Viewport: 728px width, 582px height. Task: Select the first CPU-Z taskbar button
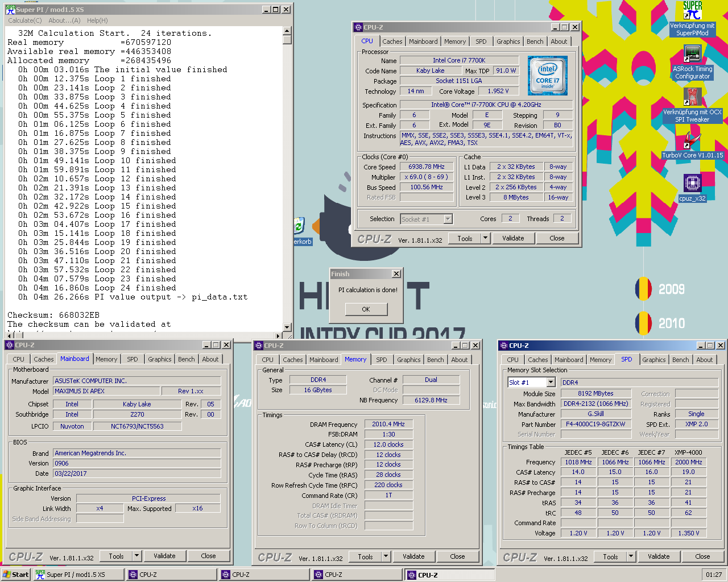(171, 575)
